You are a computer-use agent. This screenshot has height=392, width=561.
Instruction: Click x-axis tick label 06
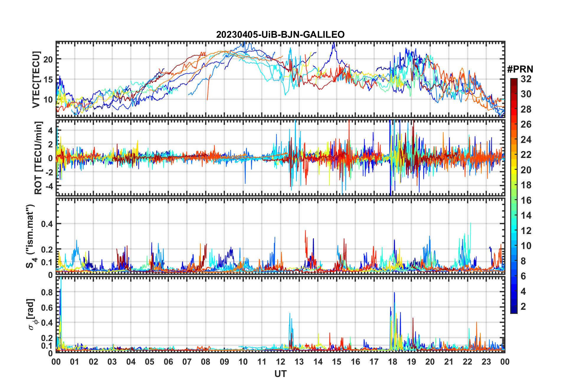(x=168, y=362)
